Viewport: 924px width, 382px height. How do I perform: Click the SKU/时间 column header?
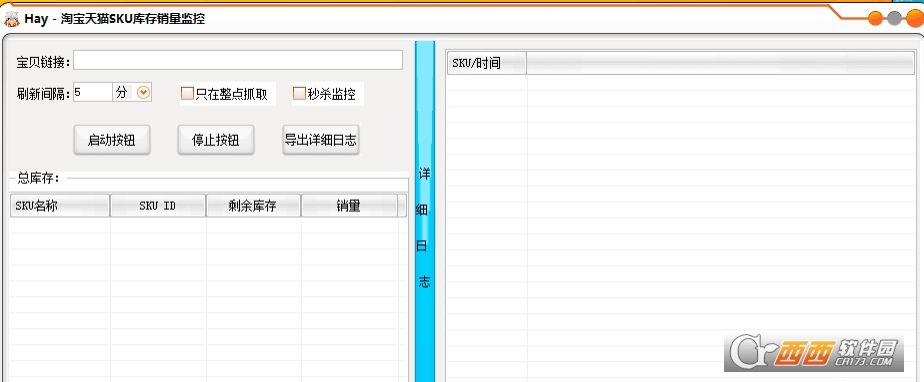tap(487, 63)
